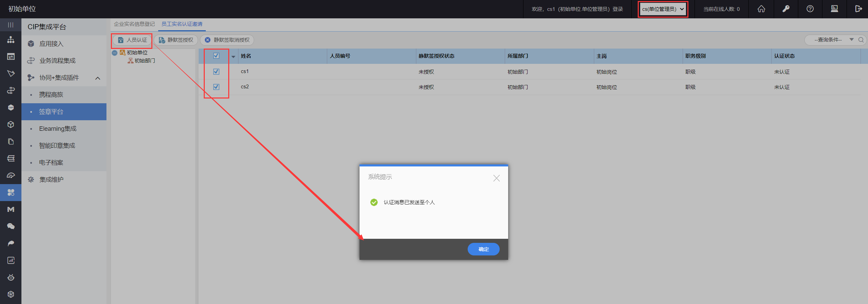Open the key icon in the top bar
Screen dimensions: 868x304
pos(786,9)
